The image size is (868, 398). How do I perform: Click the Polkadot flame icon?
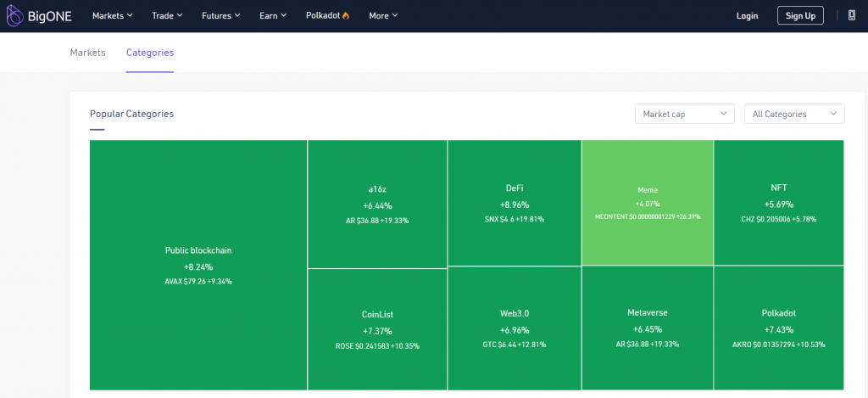pyautogui.click(x=346, y=15)
